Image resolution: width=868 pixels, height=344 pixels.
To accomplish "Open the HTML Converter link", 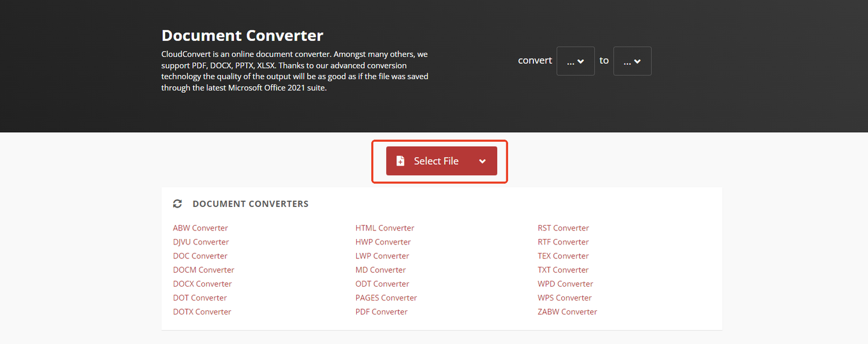I will point(385,228).
